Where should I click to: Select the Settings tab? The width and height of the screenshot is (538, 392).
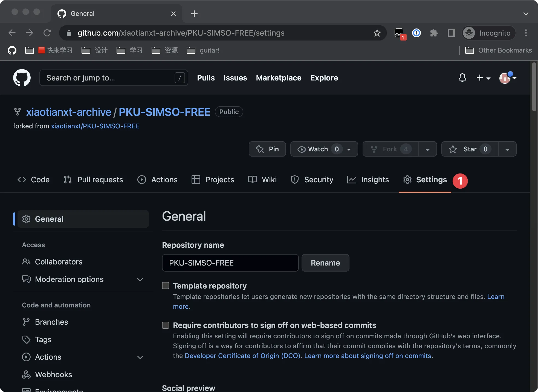coord(425,180)
